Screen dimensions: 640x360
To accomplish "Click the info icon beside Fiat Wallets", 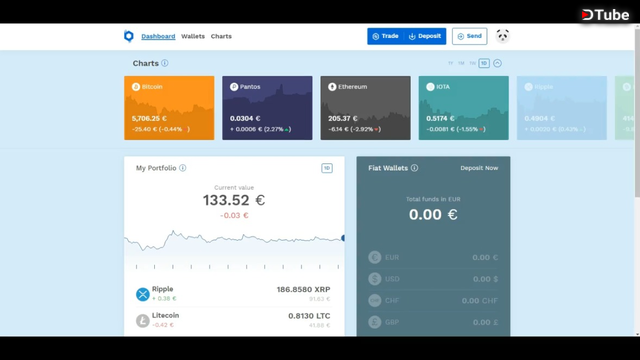I will (x=414, y=168).
